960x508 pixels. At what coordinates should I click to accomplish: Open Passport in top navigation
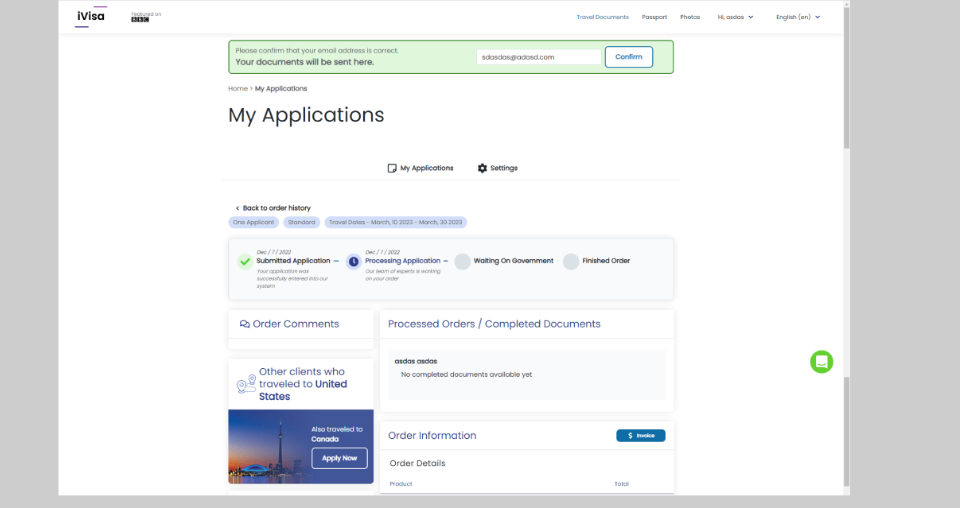[654, 17]
